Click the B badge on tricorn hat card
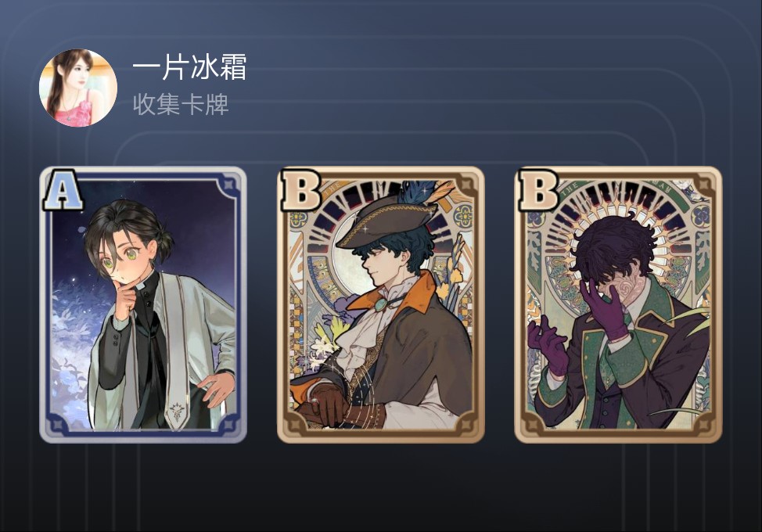 pyautogui.click(x=300, y=189)
